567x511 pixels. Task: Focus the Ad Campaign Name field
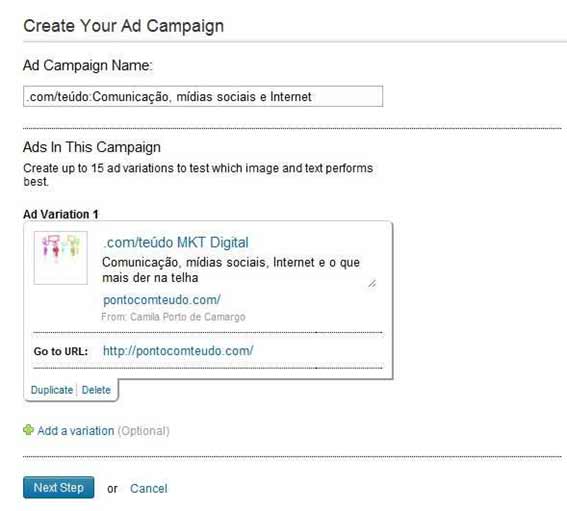point(203,97)
